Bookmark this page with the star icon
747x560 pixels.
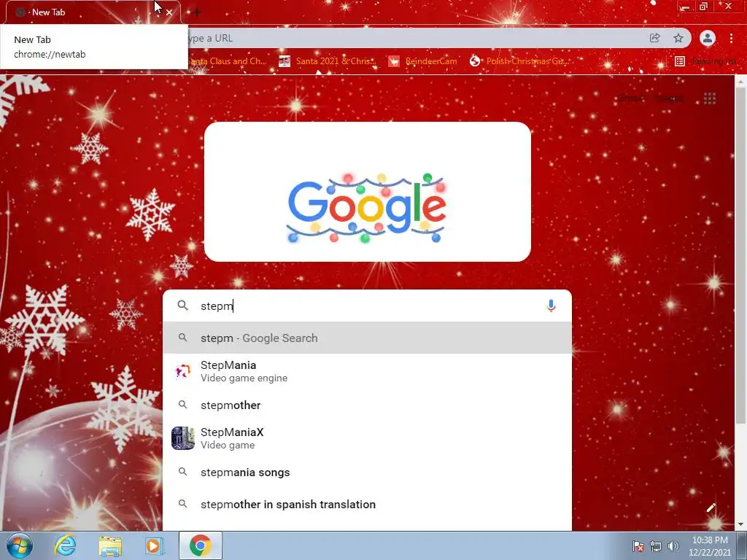click(678, 38)
